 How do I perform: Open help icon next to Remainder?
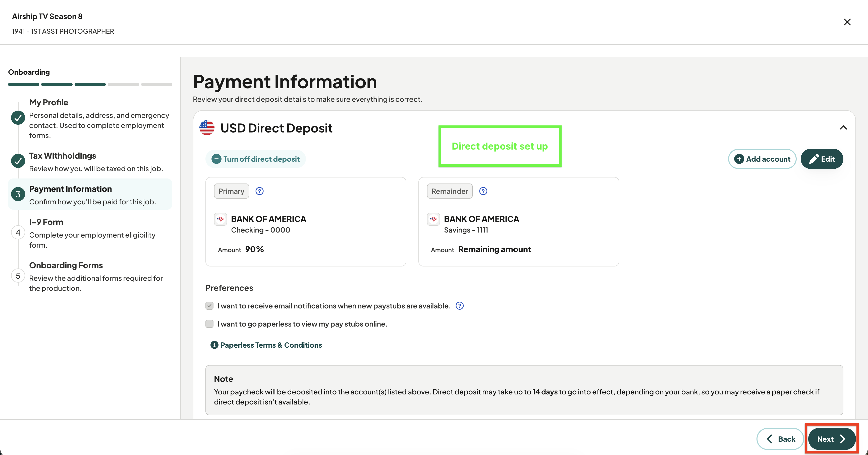point(483,191)
